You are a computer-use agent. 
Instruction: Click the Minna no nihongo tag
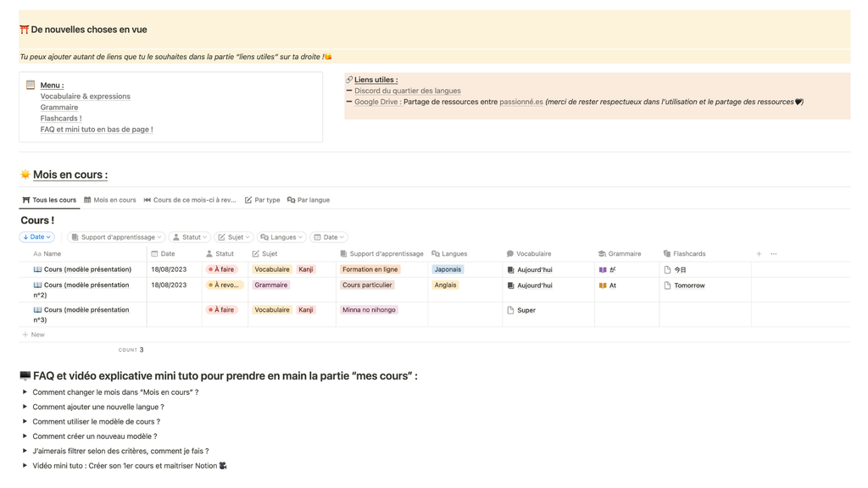tap(369, 310)
